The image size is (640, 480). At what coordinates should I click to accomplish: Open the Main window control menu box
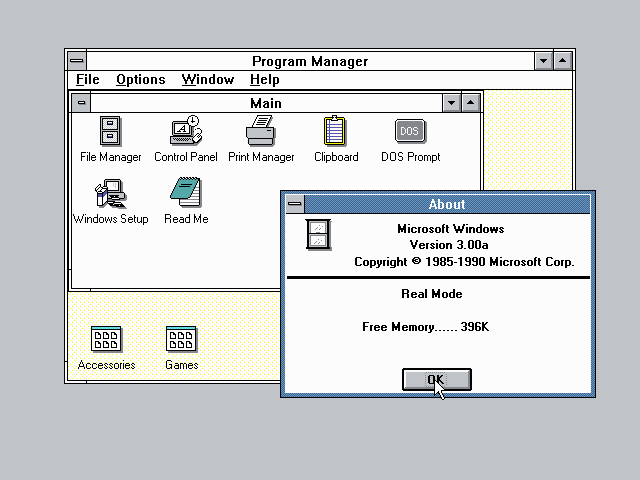(81, 103)
